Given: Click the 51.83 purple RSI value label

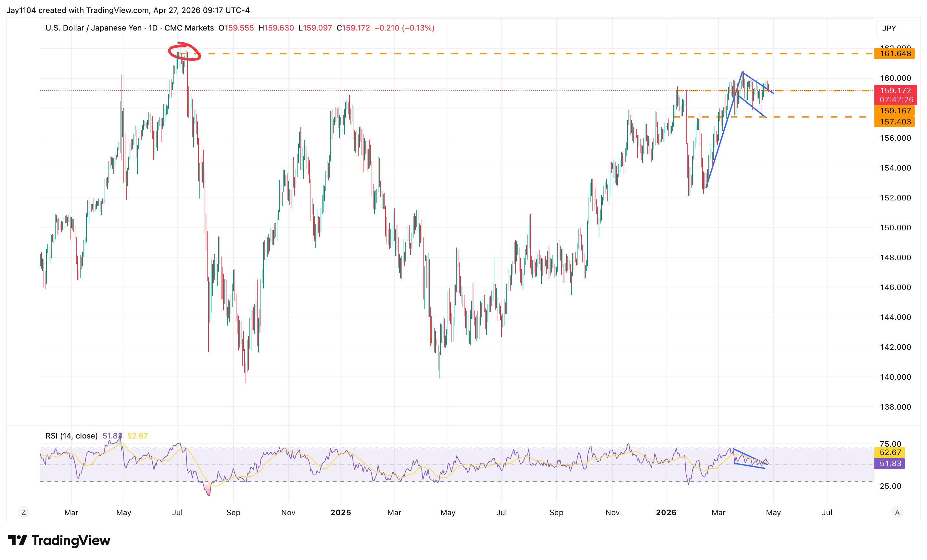Looking at the screenshot, I should 889,464.
